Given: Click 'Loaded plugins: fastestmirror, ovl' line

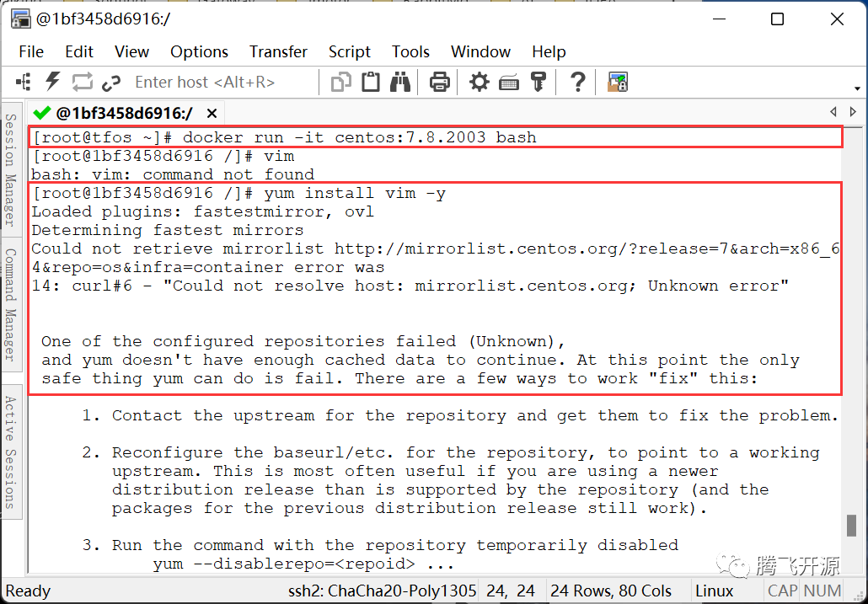Looking at the screenshot, I should (202, 211).
